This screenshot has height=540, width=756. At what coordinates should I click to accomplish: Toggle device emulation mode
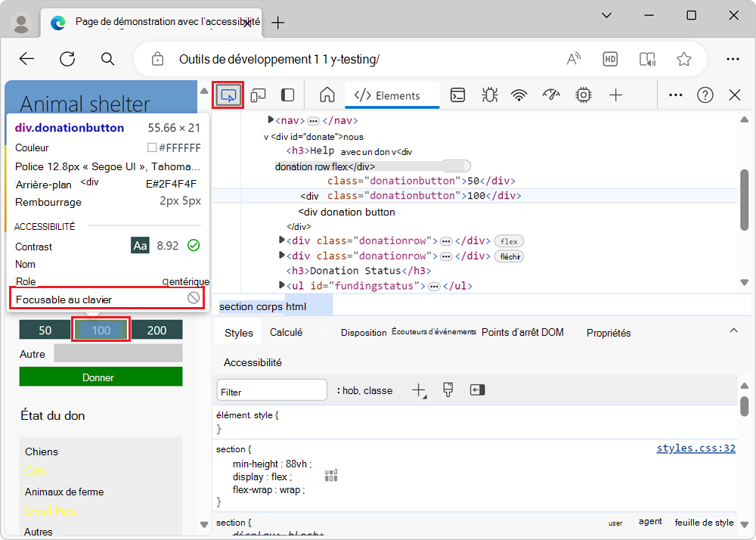[x=259, y=95]
